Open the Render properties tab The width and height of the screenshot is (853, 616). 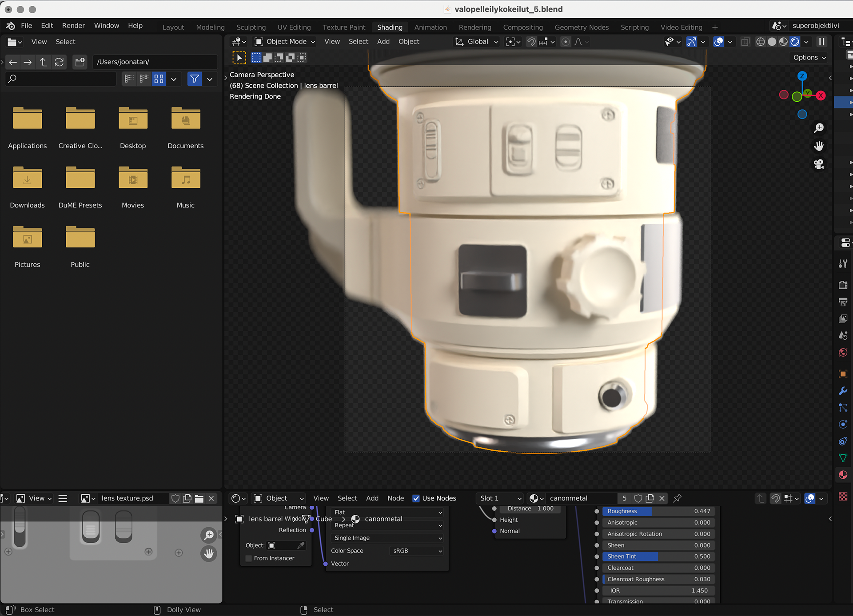pyautogui.click(x=843, y=285)
